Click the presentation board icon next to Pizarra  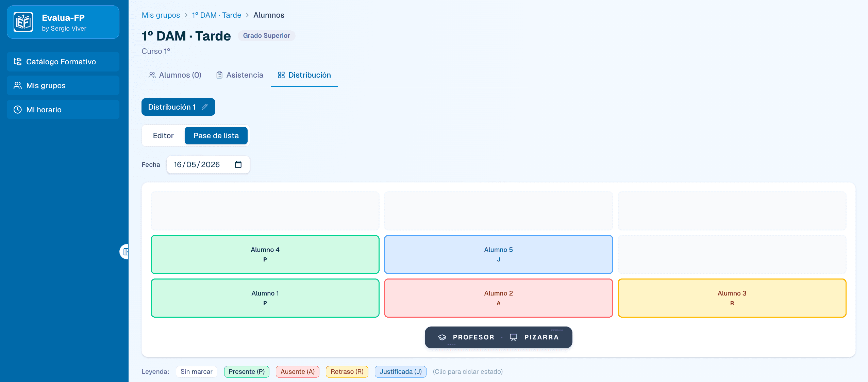tap(514, 337)
